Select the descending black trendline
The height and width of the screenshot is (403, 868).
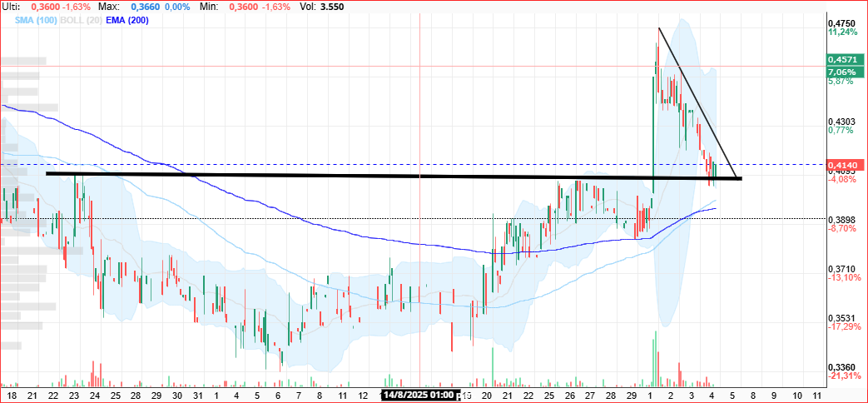coord(697,103)
